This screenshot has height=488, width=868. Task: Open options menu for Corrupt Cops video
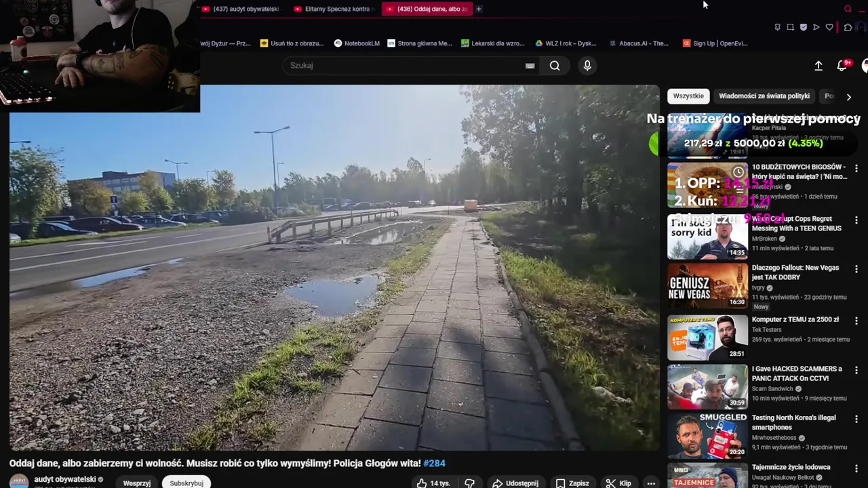click(856, 220)
